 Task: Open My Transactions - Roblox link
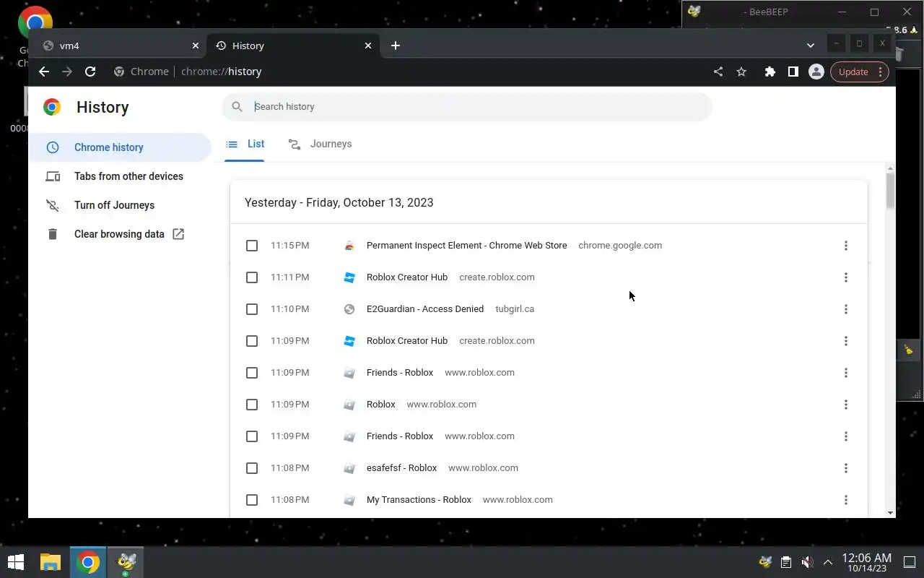click(x=419, y=500)
